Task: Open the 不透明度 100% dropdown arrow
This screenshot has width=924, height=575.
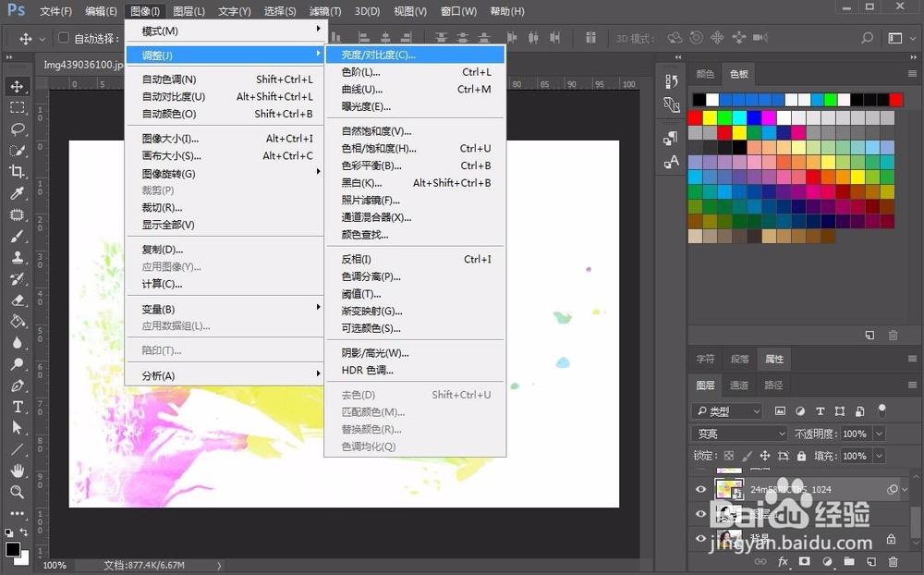Action: (880, 434)
